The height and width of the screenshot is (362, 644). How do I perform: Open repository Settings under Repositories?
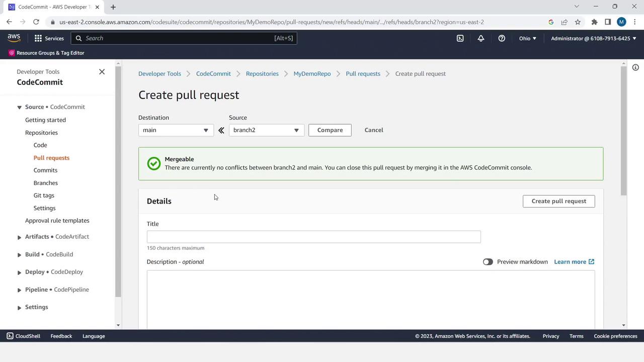(x=44, y=208)
